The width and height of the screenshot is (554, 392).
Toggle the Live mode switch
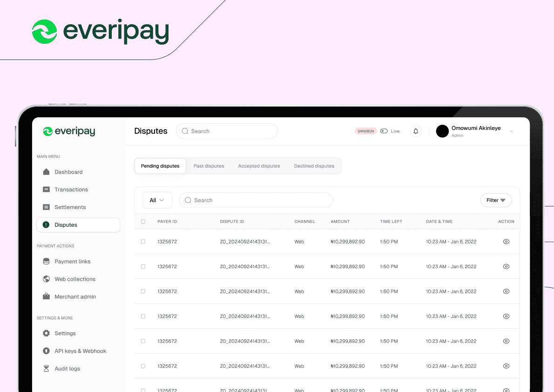tap(384, 131)
